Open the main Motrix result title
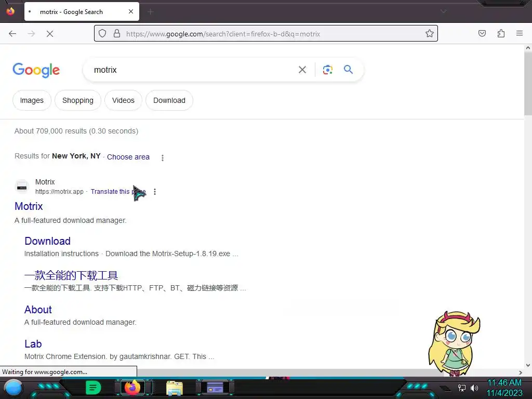 click(x=29, y=206)
